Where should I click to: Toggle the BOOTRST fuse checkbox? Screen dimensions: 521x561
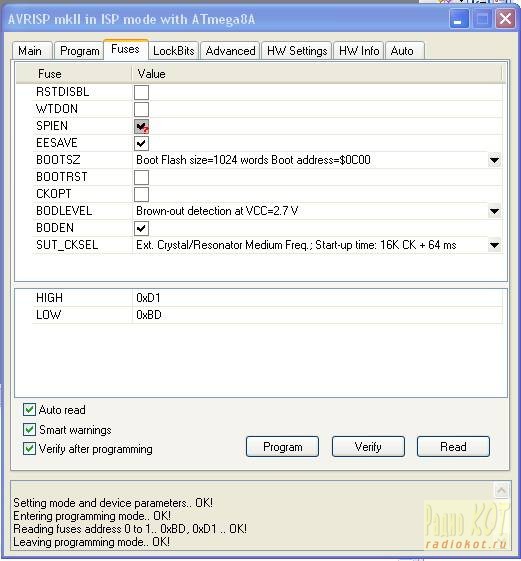pos(141,177)
